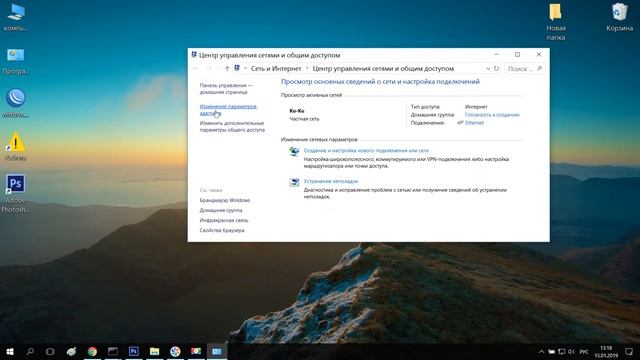Switch the input language РУС indicator
This screenshot has width=640, height=360.
pos(584,352)
